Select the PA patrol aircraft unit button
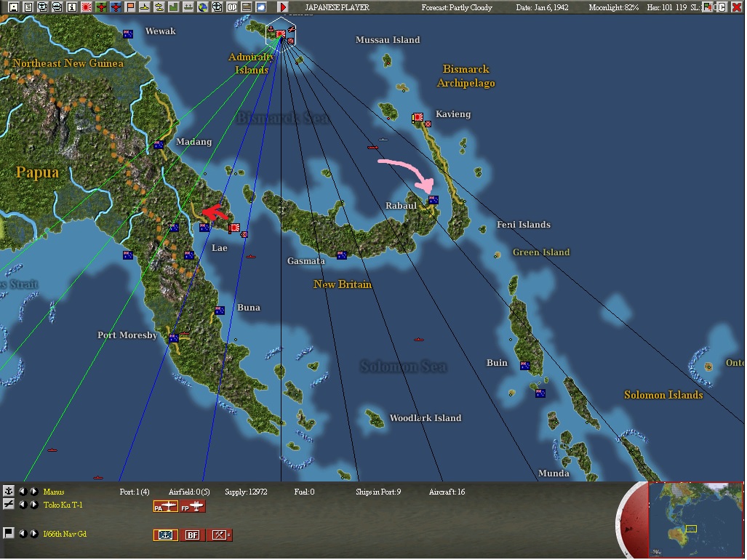This screenshot has height=560, width=747. click(165, 507)
